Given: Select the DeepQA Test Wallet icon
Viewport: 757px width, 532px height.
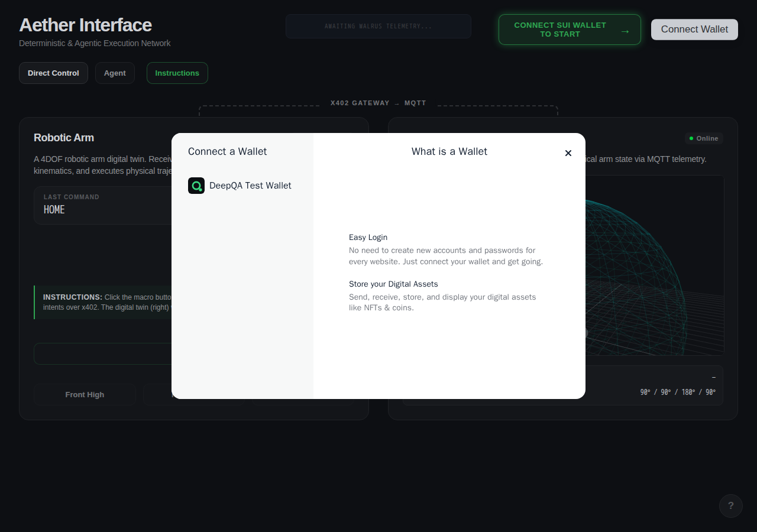Looking at the screenshot, I should [x=196, y=186].
